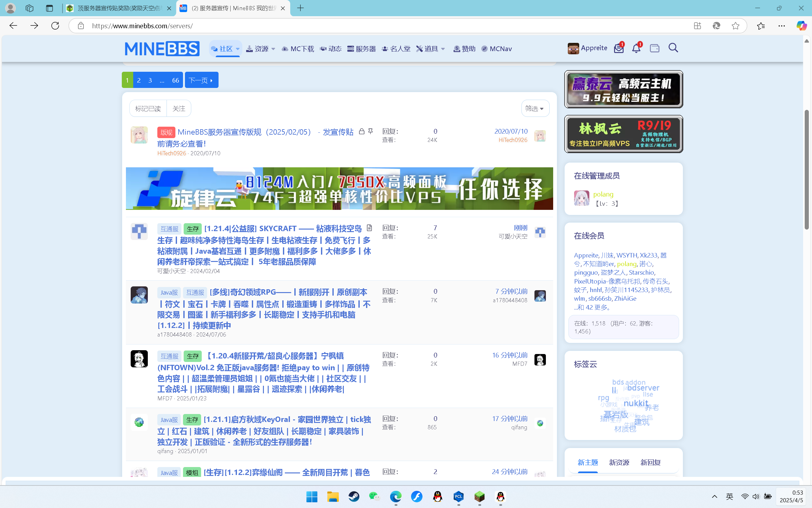812x508 pixels.
Task: Switch to the 新回复 tab
Action: 650,462
